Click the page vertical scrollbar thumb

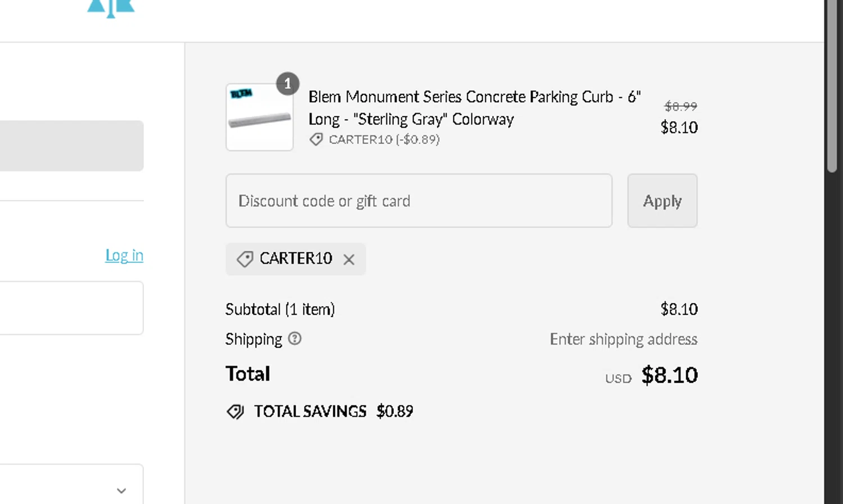coord(832,84)
